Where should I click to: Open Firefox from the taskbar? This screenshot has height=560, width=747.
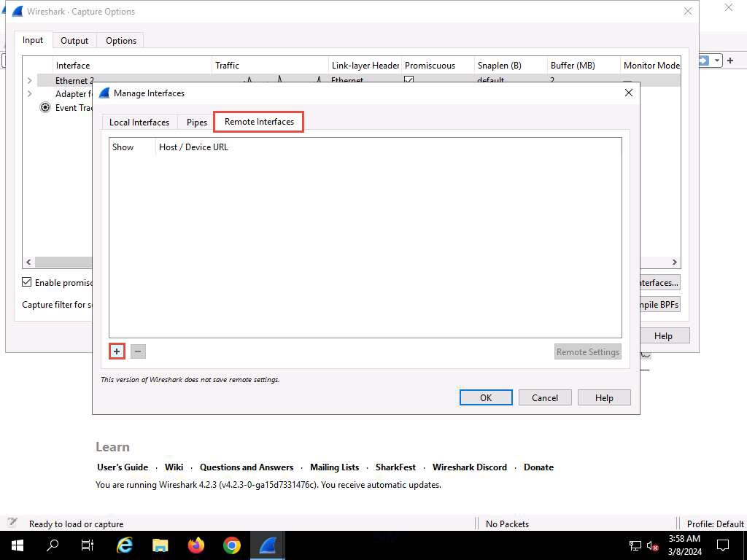click(x=196, y=545)
